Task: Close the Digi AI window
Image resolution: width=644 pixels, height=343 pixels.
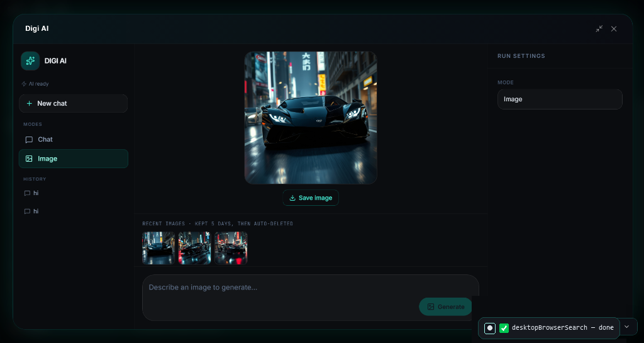Action: pos(614,29)
